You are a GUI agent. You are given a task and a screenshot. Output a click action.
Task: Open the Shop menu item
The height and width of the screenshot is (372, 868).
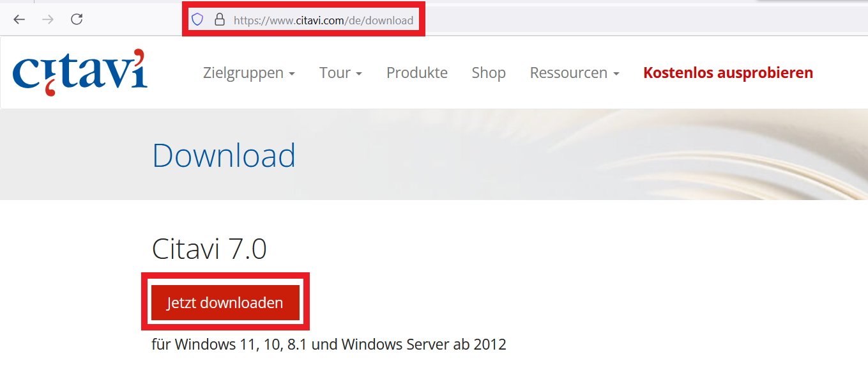coord(489,73)
